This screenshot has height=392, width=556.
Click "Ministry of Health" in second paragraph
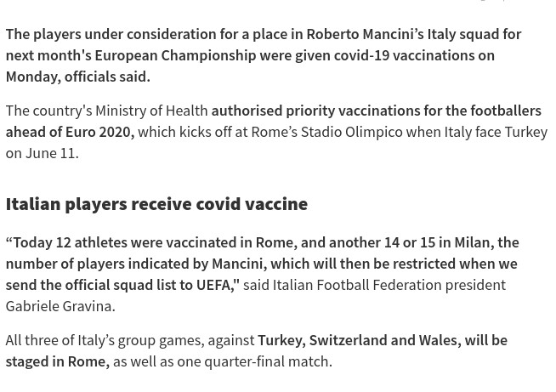(151, 111)
